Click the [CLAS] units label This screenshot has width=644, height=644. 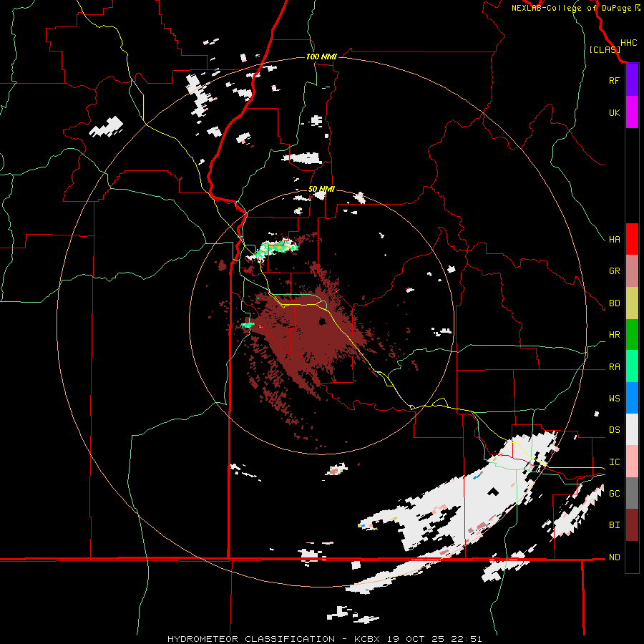tap(605, 49)
